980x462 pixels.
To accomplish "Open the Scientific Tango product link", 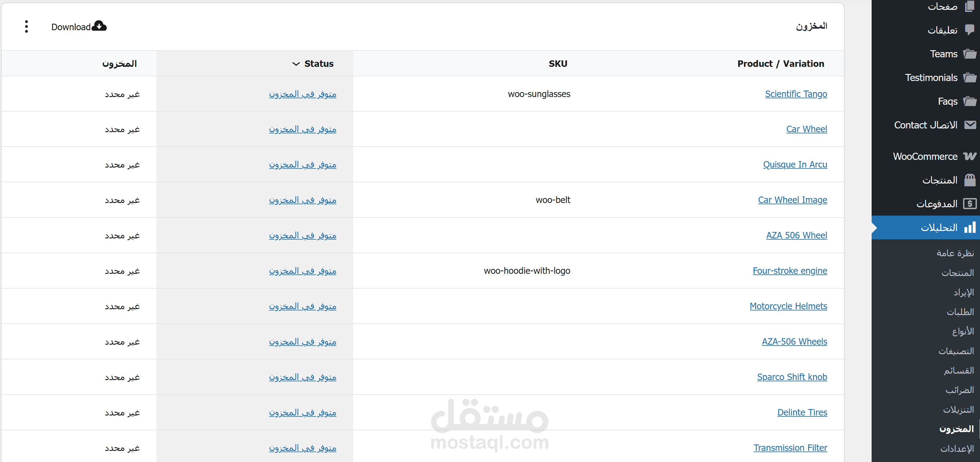I will (x=796, y=94).
